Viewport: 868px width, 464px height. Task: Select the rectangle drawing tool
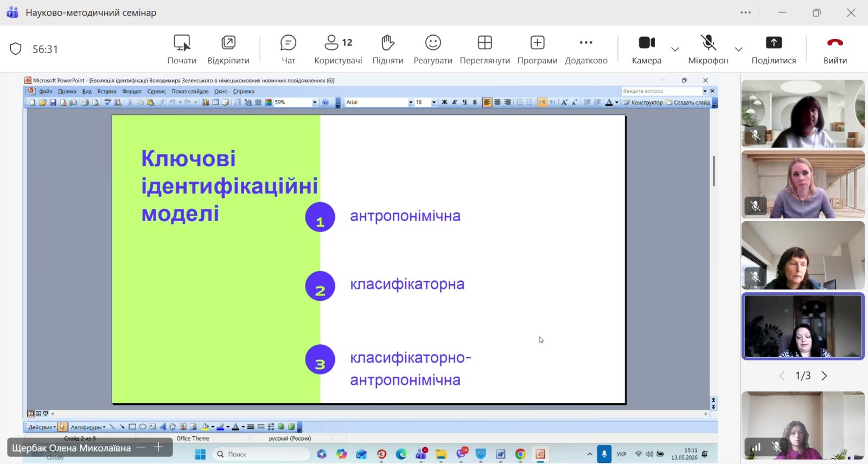(132, 427)
